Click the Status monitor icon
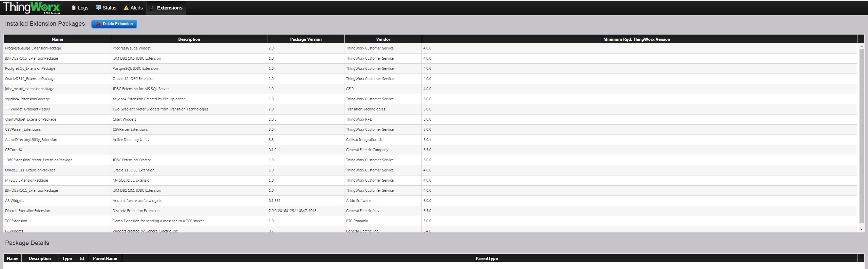Image resolution: width=868 pixels, height=269 pixels. coord(98,8)
